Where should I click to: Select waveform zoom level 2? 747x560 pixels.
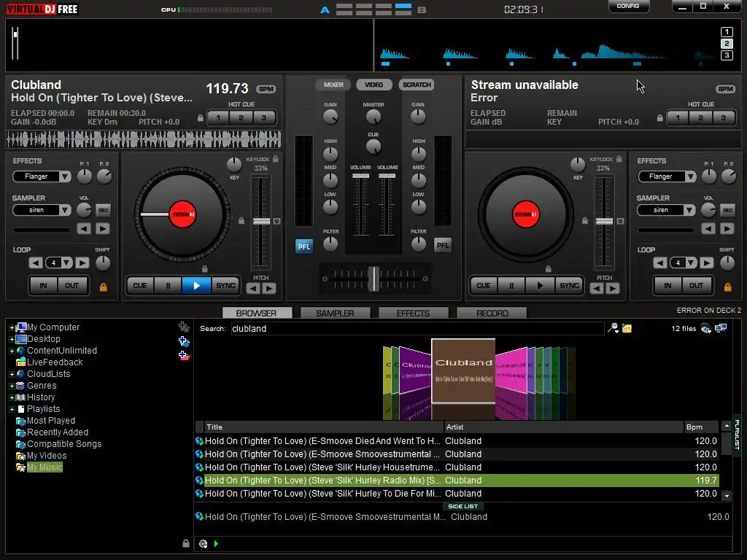pos(727,44)
